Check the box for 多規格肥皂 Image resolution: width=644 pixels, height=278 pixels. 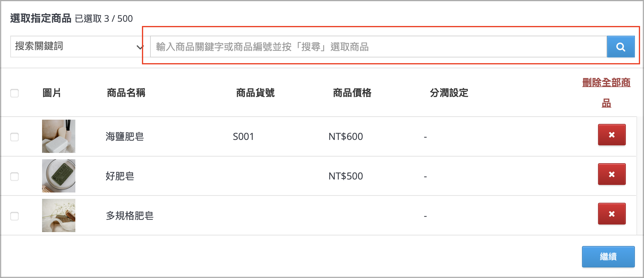coord(15,216)
